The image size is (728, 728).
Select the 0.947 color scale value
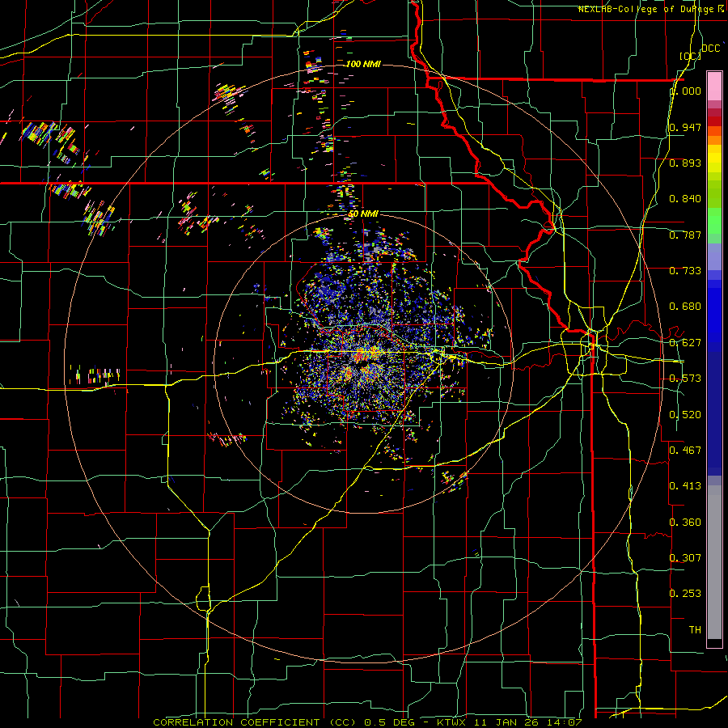pos(685,127)
